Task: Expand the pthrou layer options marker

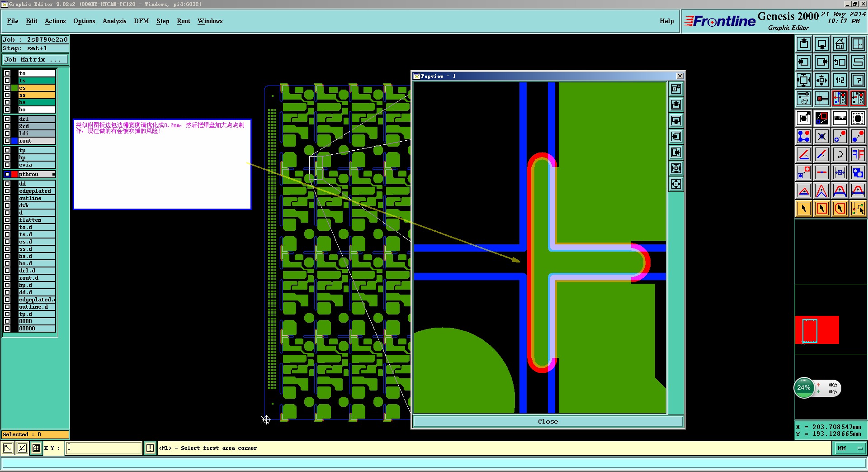Action: click(x=53, y=174)
